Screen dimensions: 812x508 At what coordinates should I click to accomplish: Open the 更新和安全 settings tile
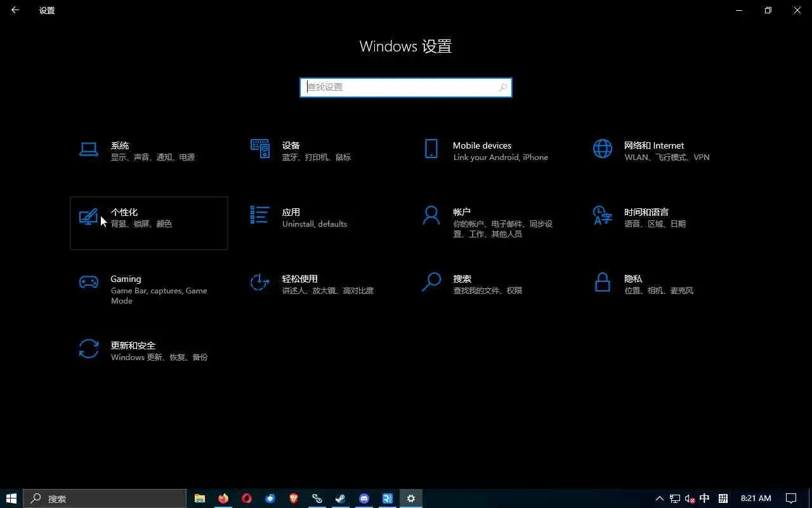148,356
